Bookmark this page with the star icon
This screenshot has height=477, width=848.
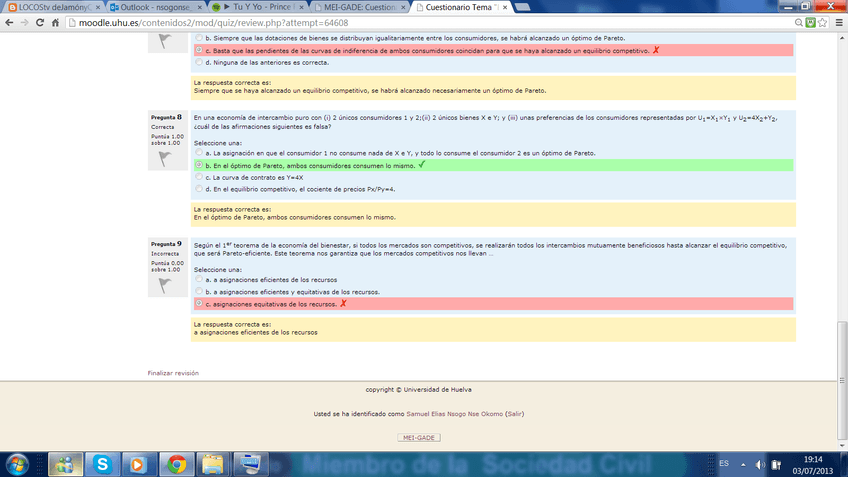point(823,23)
